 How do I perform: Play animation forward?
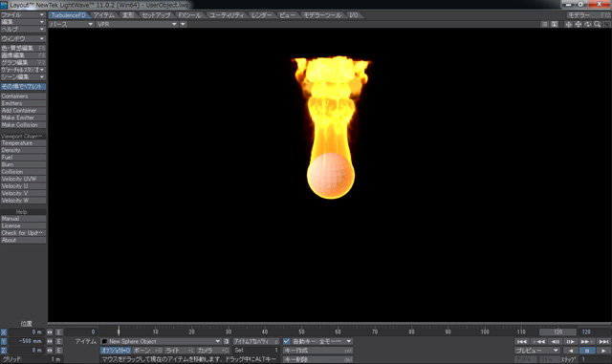[x=603, y=351]
